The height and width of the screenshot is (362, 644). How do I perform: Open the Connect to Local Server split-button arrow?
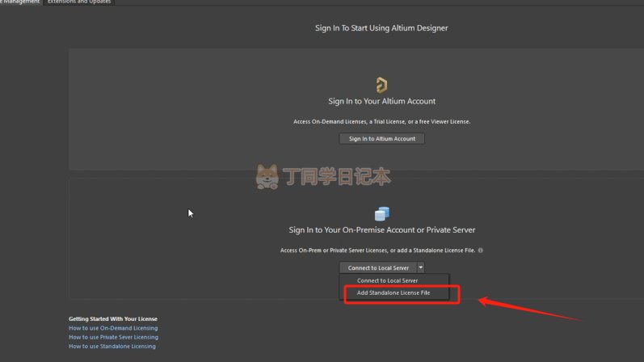click(420, 267)
